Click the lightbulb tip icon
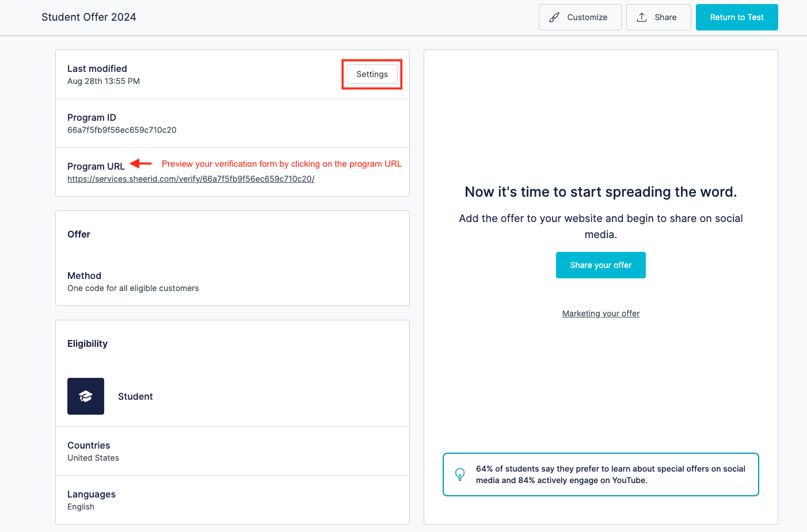Screen dimensions: 807x532 click(460, 474)
